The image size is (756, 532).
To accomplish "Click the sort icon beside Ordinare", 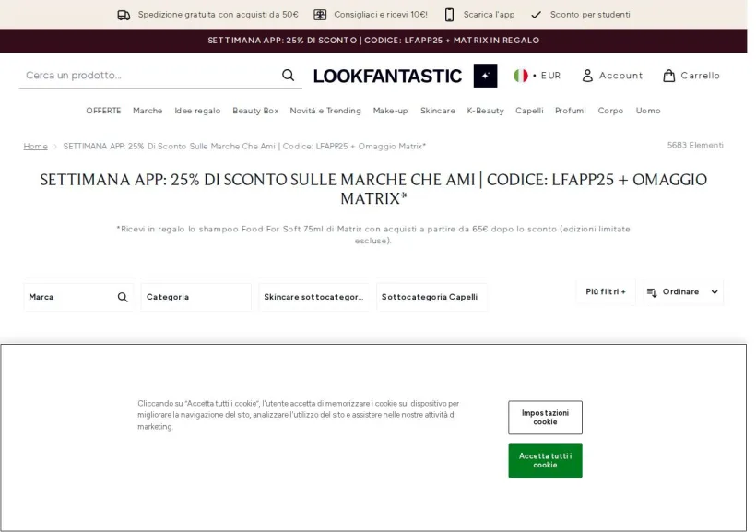I will [x=652, y=292].
